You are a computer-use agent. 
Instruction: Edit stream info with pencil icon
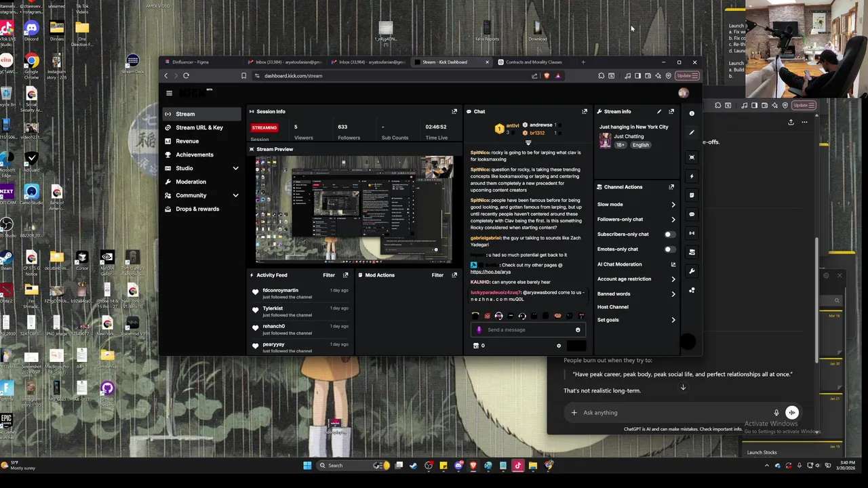659,111
